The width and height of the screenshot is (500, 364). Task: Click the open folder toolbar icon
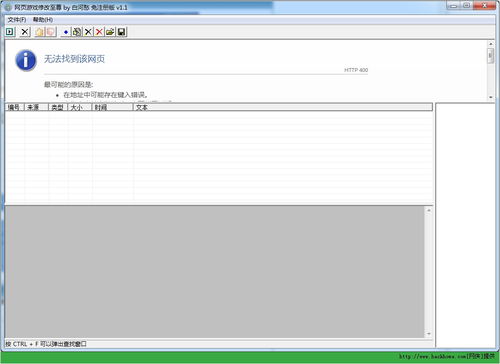pyautogui.click(x=110, y=32)
